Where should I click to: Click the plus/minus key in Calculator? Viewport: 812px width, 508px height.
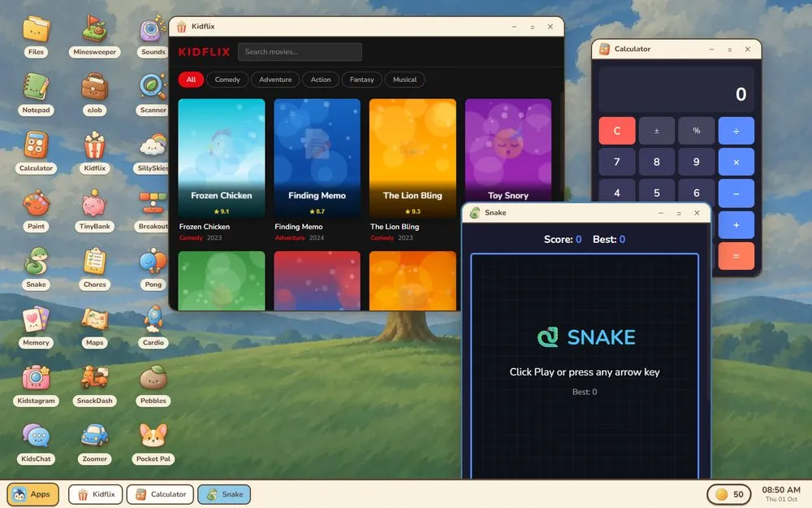[x=657, y=131]
